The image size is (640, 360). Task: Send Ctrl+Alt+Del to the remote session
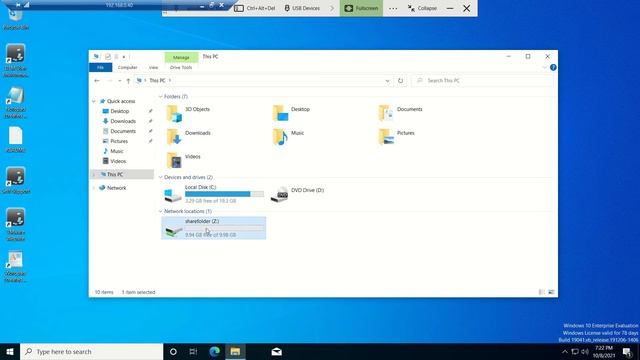click(x=255, y=8)
